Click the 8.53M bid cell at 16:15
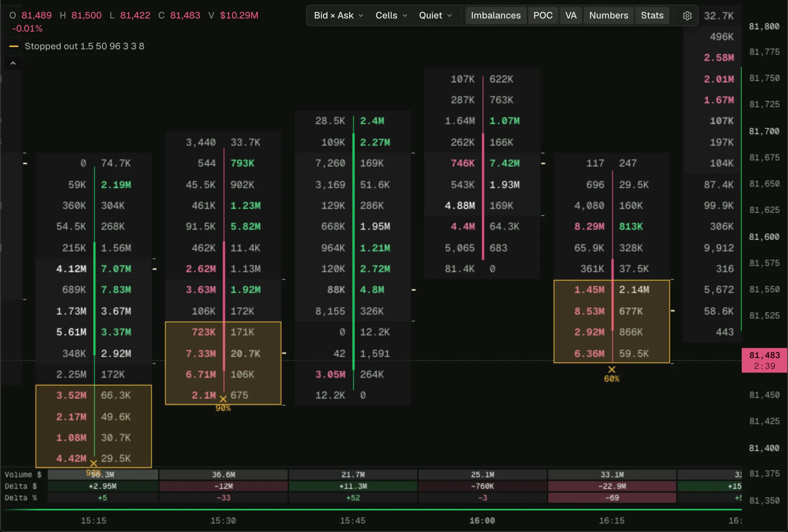 [x=589, y=311]
